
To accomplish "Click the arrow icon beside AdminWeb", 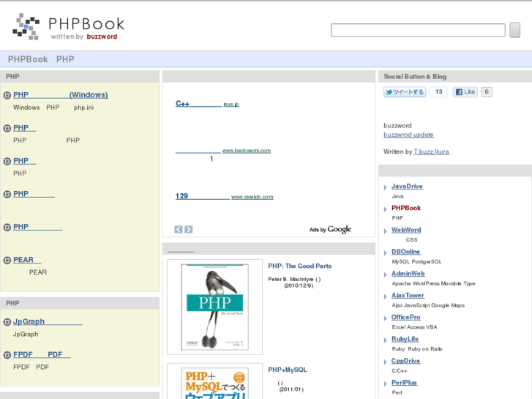I will coord(386,275).
